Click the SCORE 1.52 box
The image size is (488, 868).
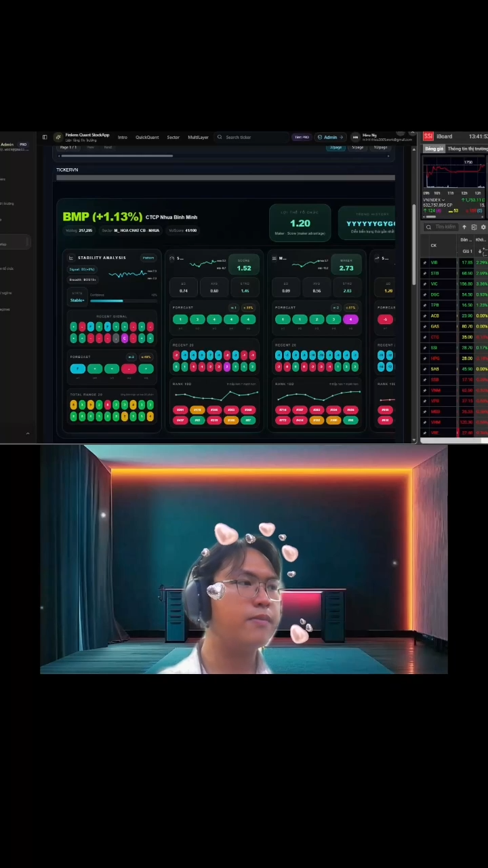(x=244, y=265)
